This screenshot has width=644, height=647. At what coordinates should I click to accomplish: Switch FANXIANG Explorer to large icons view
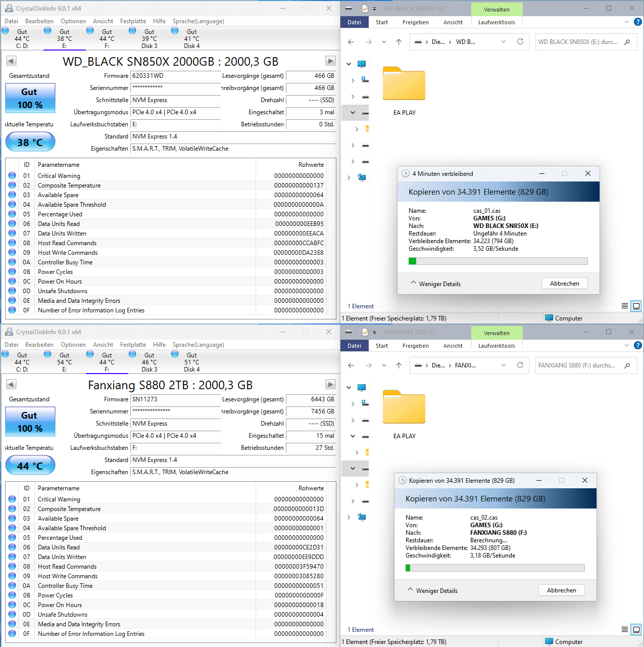(636, 629)
